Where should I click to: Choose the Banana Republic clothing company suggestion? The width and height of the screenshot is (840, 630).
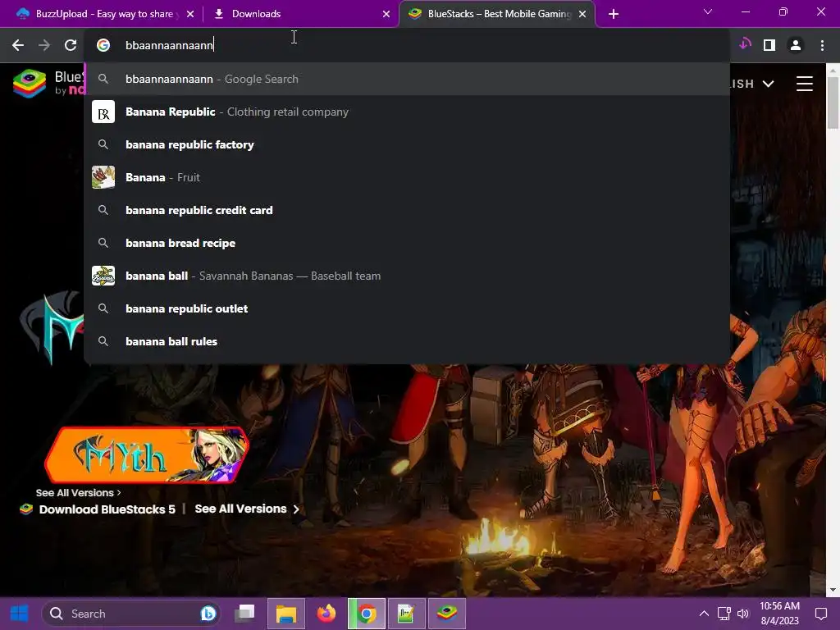coord(407,112)
